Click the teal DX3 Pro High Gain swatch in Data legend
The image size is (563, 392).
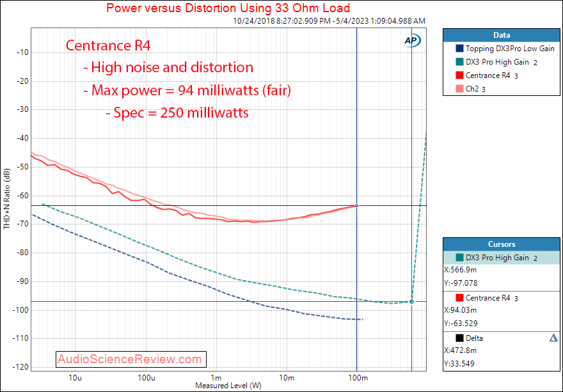[459, 62]
